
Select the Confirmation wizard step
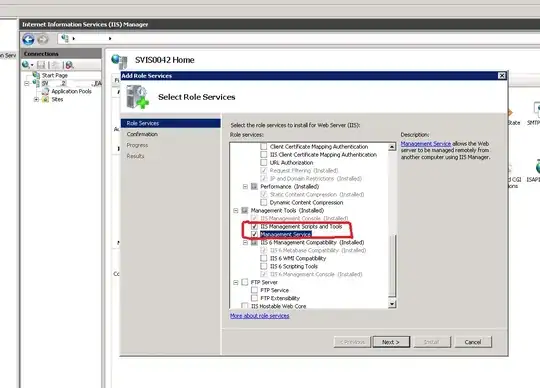[x=142, y=134]
